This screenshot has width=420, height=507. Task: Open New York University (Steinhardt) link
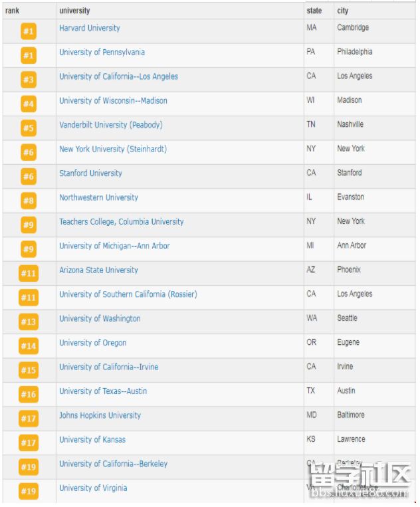click(113, 149)
